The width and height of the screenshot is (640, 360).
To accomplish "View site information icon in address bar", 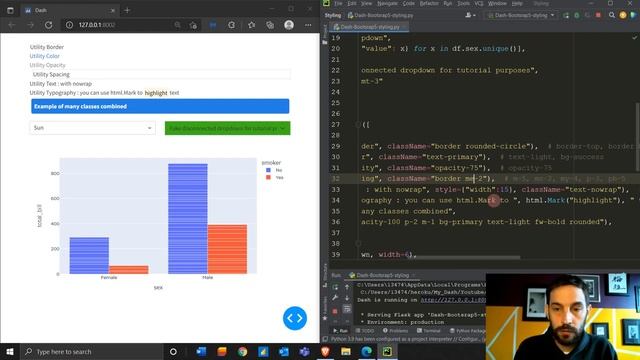I will click(69, 25).
